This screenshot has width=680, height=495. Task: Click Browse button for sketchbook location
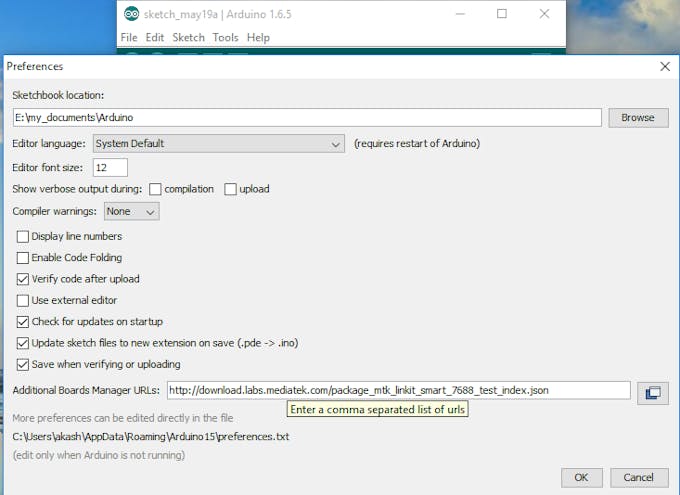point(638,118)
